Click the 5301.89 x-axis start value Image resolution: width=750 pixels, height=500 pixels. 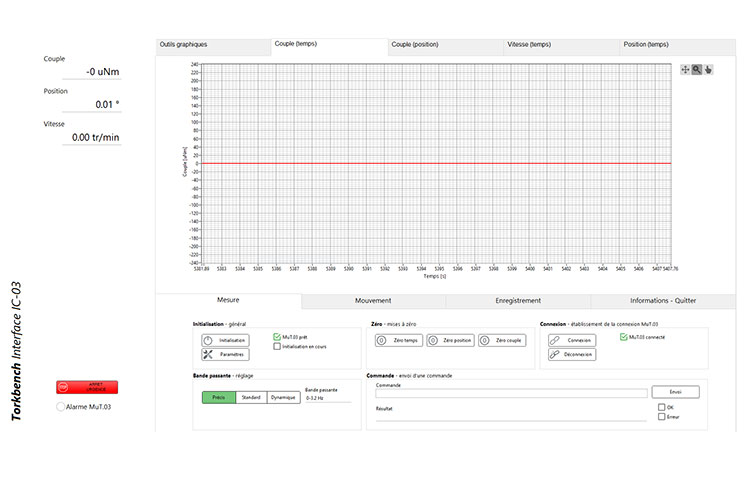[x=201, y=269]
